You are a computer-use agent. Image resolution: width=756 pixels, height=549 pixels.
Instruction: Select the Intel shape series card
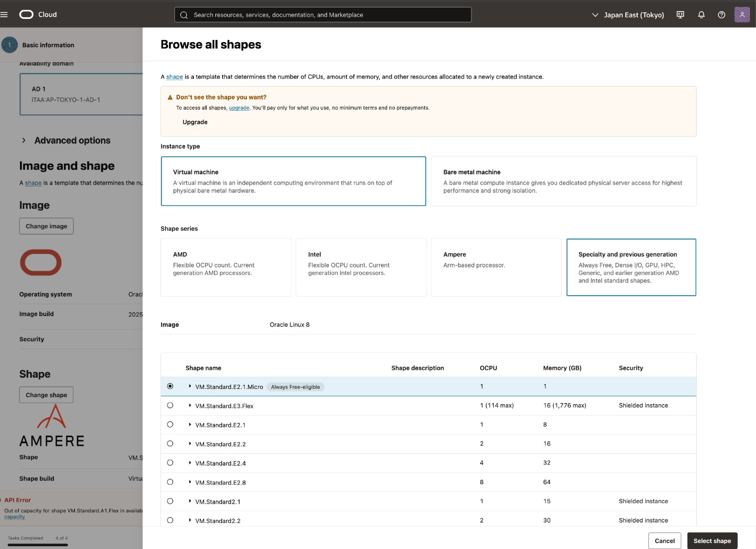(x=361, y=267)
